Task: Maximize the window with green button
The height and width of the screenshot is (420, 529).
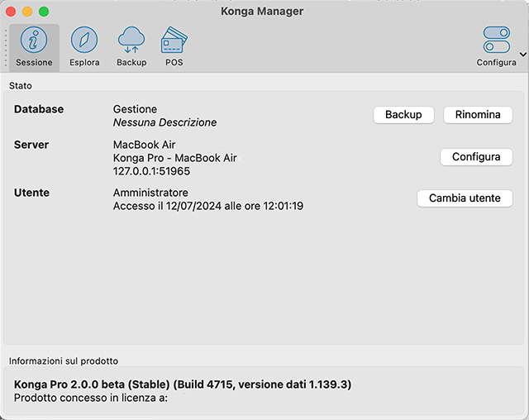Action: [x=44, y=12]
